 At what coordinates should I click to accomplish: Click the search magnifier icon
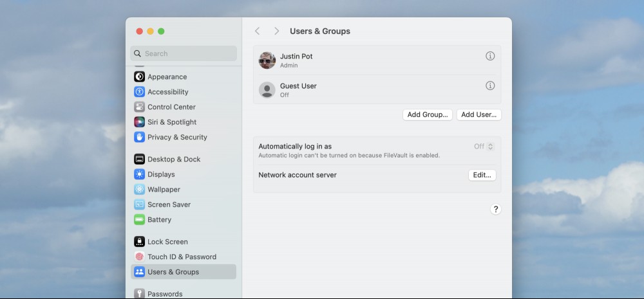[x=138, y=53]
